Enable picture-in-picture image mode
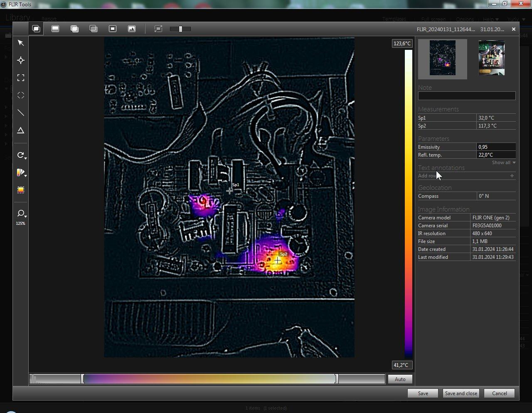 coord(113,29)
